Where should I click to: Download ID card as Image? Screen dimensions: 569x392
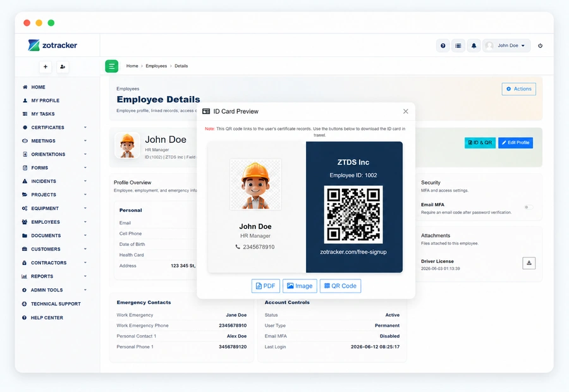click(300, 286)
